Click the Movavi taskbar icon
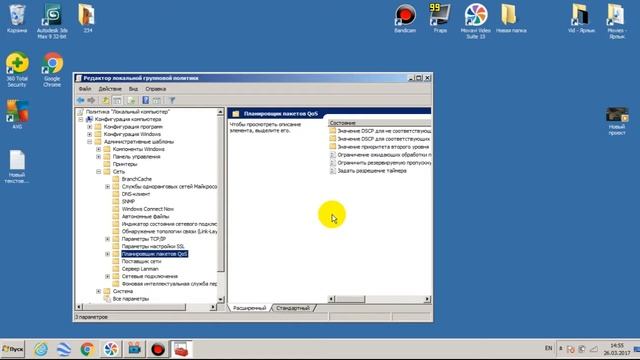Screen dimensions: 640x360 click(111, 349)
